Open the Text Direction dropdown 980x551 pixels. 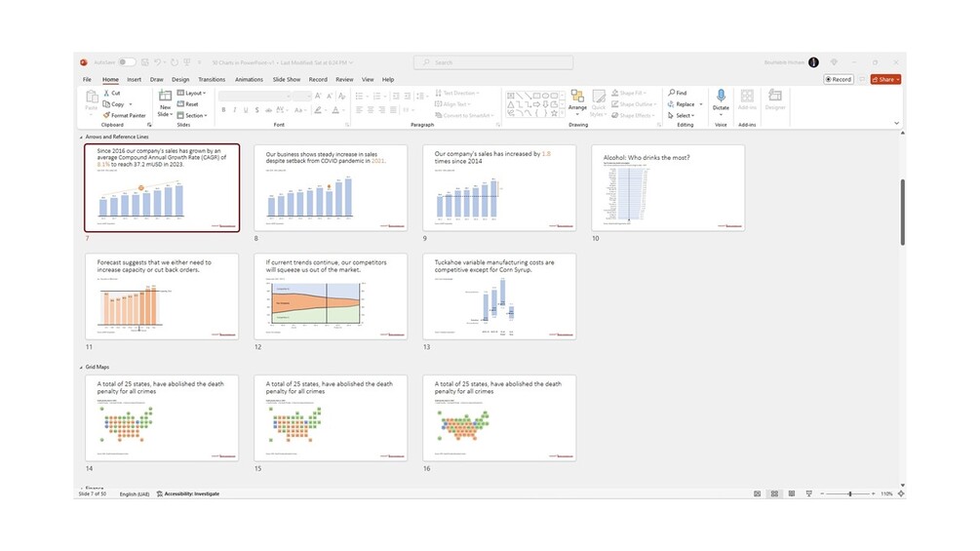coord(457,93)
